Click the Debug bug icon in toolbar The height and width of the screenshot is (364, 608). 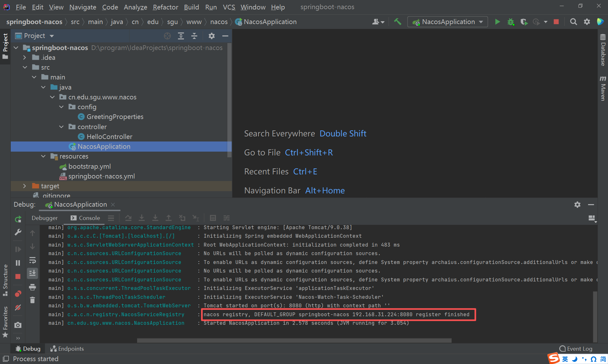pyautogui.click(x=511, y=22)
